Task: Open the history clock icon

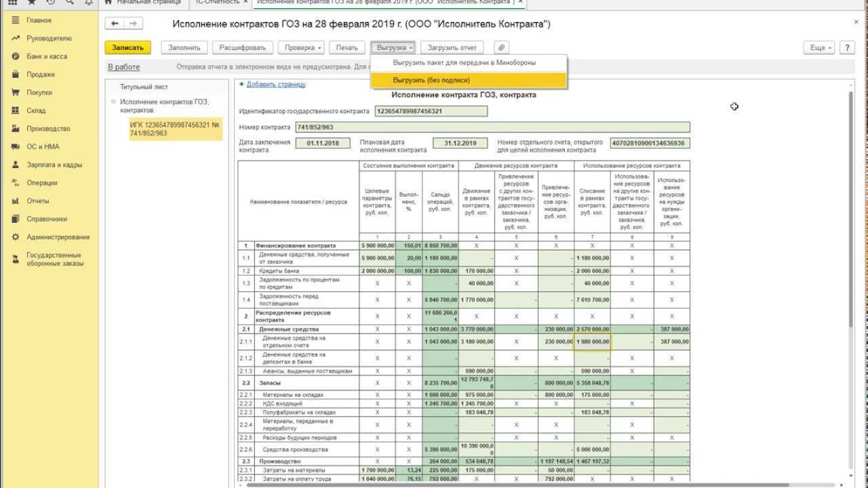Action: pyautogui.click(x=50, y=2)
